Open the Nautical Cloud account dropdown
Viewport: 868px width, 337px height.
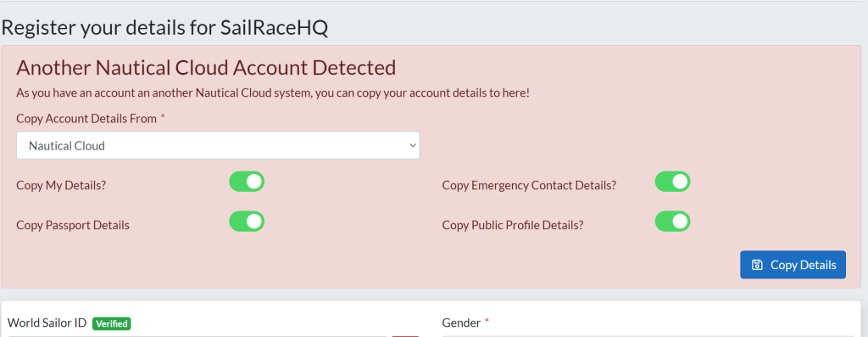click(x=218, y=146)
